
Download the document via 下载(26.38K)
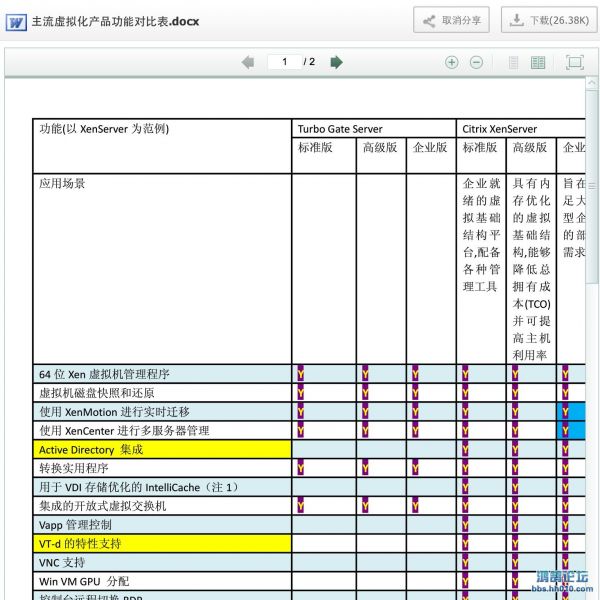[549, 20]
